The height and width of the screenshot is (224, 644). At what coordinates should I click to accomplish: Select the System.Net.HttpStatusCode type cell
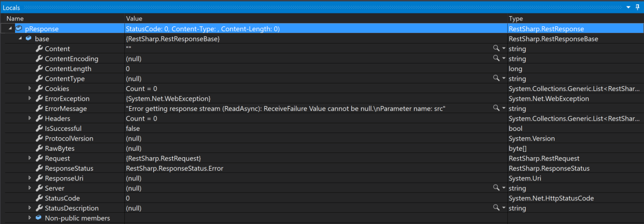click(551, 198)
